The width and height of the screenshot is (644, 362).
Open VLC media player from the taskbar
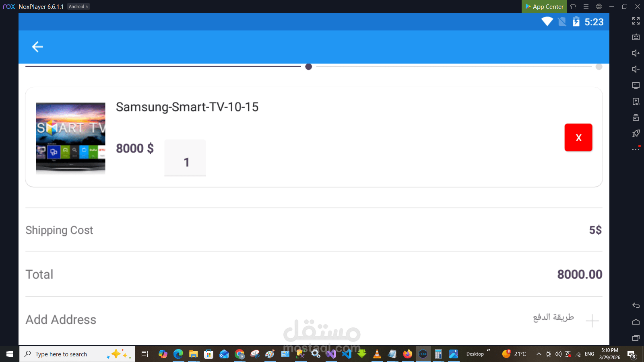[377, 354]
